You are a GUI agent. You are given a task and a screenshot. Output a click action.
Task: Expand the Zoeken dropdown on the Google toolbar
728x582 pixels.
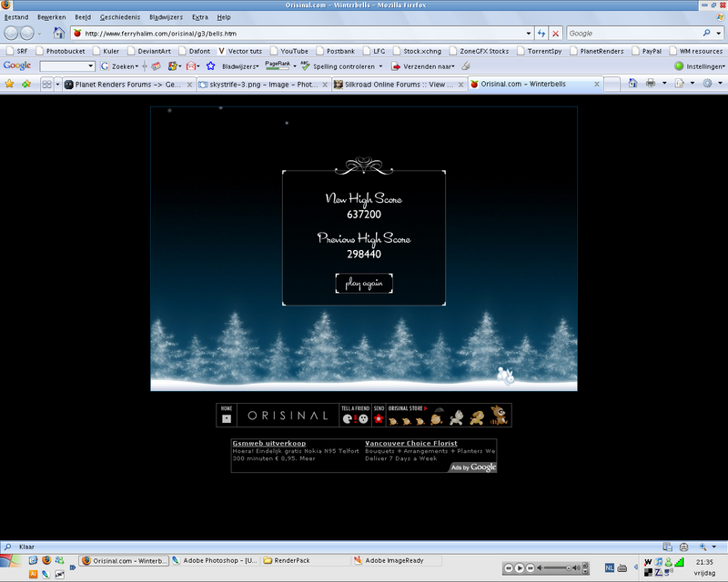tap(136, 66)
